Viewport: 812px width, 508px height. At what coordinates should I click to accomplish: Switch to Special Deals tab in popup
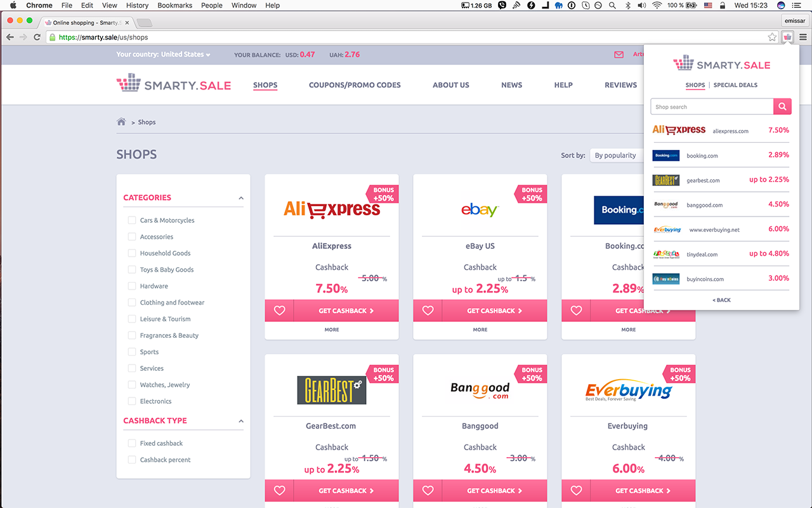click(x=735, y=85)
